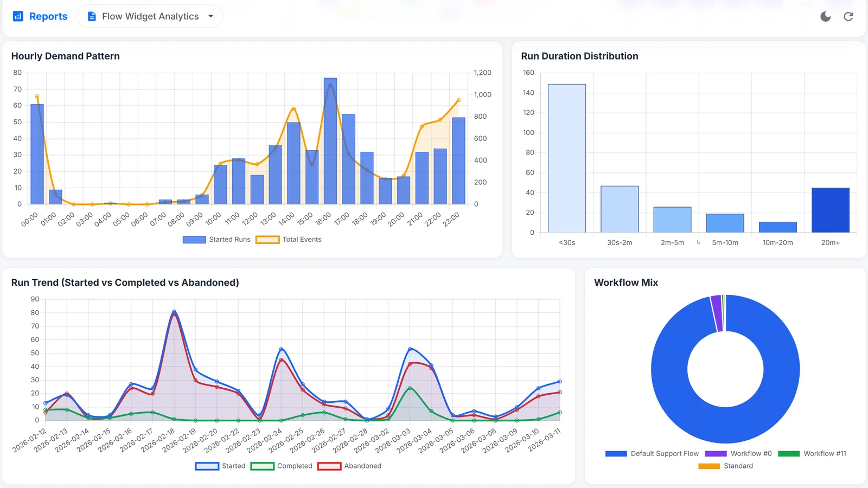Click the <30s bar in Run Duration Distribution
Image resolution: width=868 pixels, height=488 pixels.
click(567, 158)
